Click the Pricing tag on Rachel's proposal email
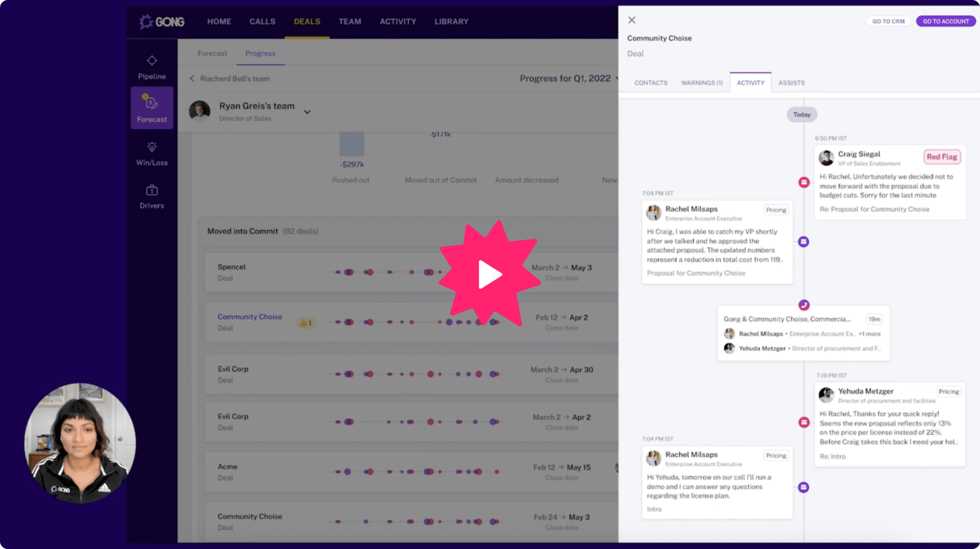The height and width of the screenshot is (549, 980). [x=776, y=210]
